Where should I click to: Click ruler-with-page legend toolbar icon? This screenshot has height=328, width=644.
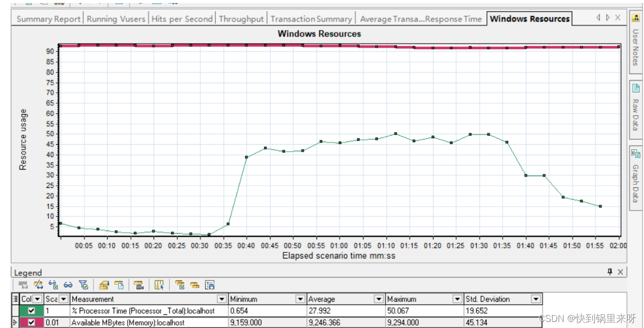pos(119,285)
